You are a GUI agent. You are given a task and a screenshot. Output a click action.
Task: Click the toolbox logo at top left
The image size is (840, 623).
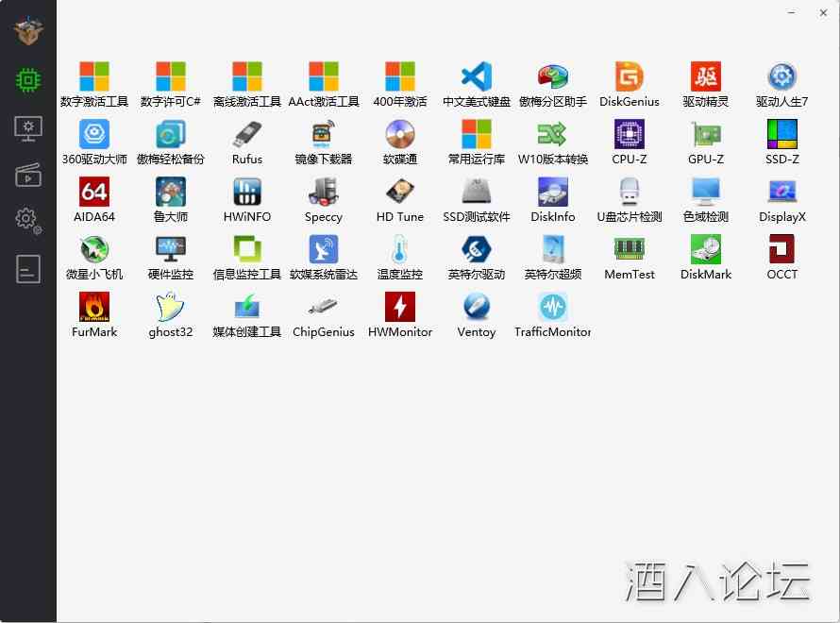[28, 31]
